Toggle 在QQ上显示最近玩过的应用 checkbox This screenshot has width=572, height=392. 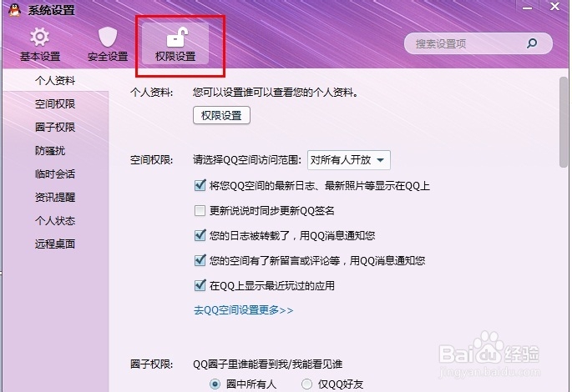[x=200, y=285]
